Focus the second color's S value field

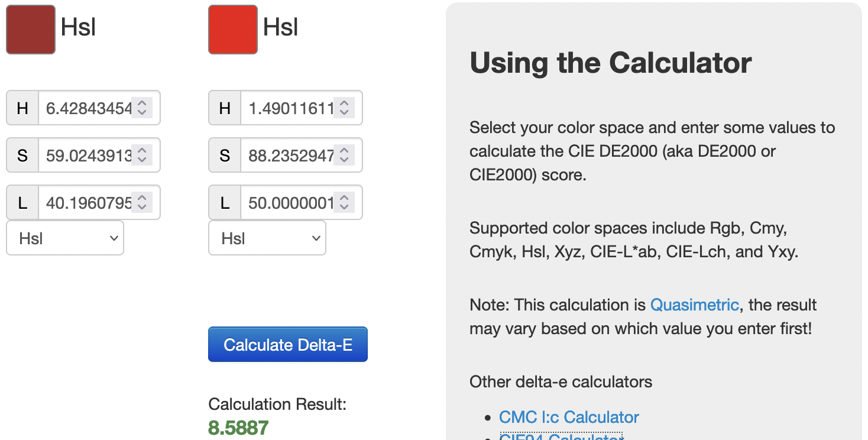[x=290, y=156]
